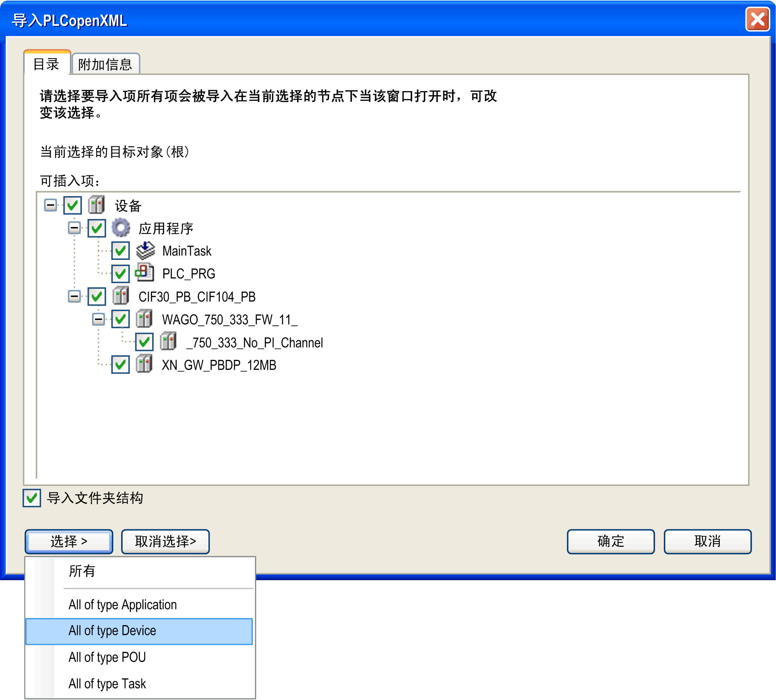Click the _750_333_No_PI_Channel module icon
This screenshot has height=700, width=776.
169,341
